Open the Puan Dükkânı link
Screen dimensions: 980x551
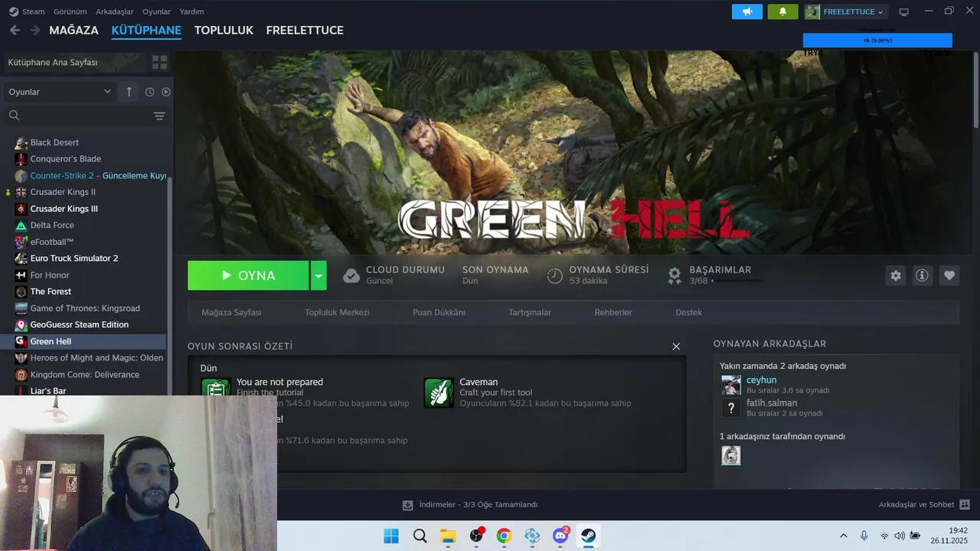click(439, 312)
